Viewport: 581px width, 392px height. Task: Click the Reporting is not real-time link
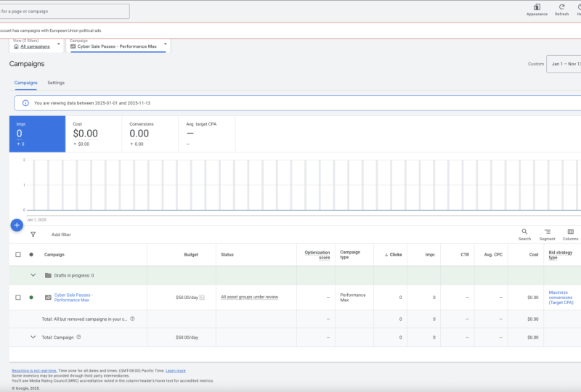point(34,370)
